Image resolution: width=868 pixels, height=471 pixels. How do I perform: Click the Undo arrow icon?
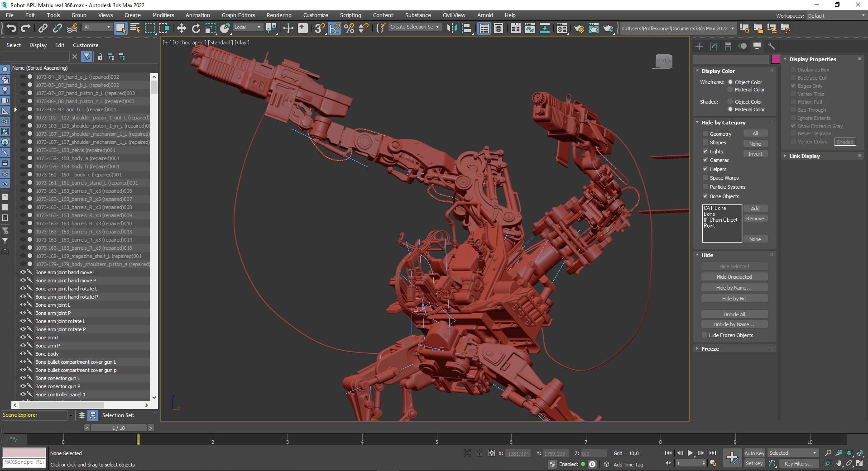click(11, 29)
